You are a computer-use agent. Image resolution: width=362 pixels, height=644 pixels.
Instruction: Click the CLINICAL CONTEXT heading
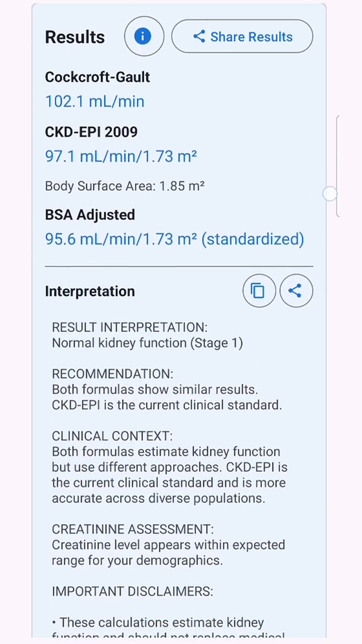pyautogui.click(x=112, y=436)
